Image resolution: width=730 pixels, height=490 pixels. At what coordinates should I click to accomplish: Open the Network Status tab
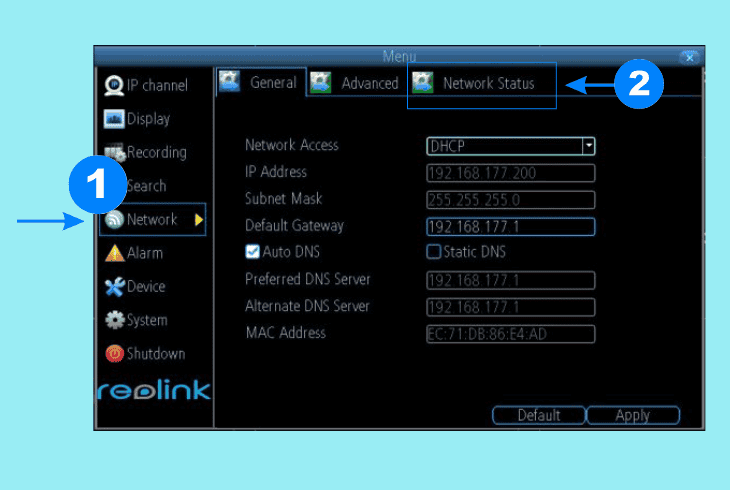482,85
